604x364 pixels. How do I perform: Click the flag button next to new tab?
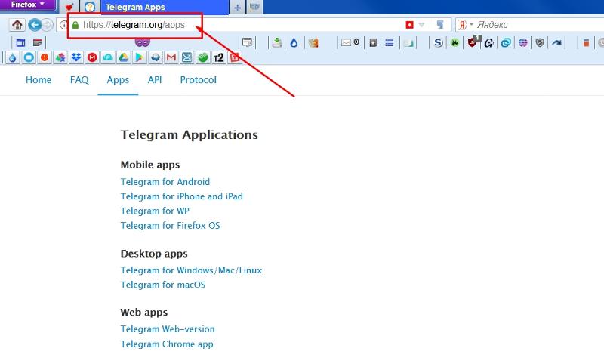tap(254, 8)
